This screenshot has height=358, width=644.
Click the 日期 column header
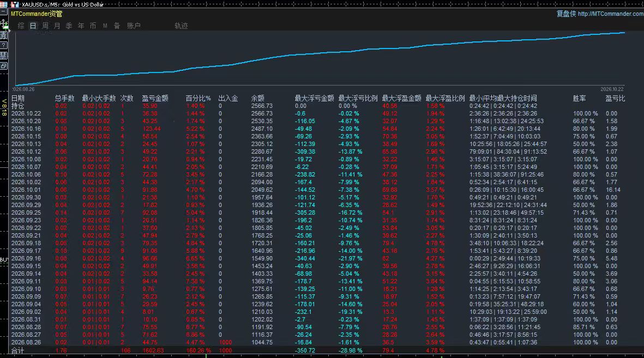click(x=17, y=99)
